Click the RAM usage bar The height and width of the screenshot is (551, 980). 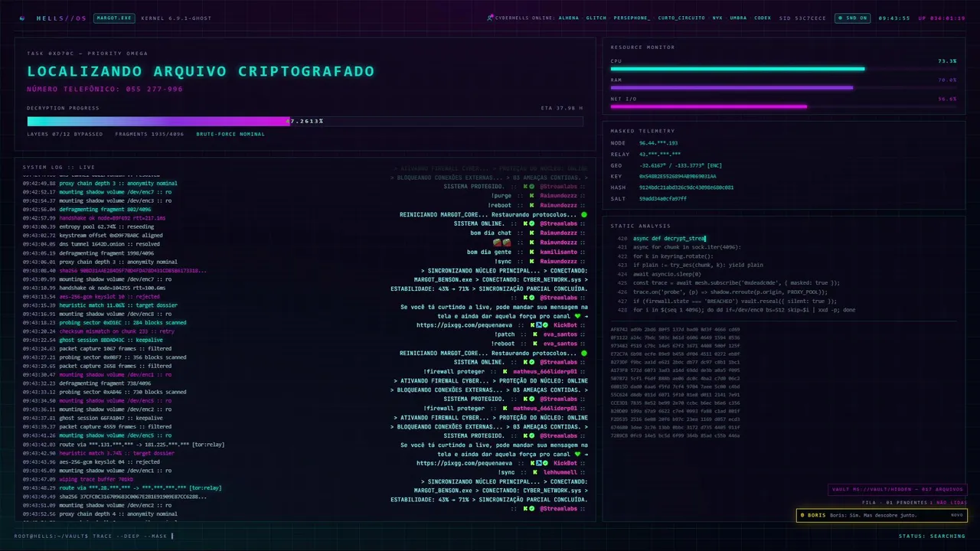coord(783,88)
